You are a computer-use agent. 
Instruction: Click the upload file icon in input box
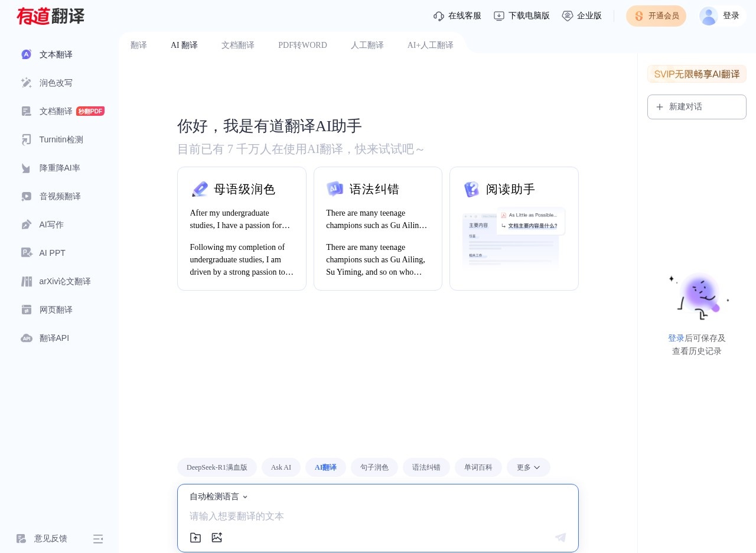[x=195, y=538]
